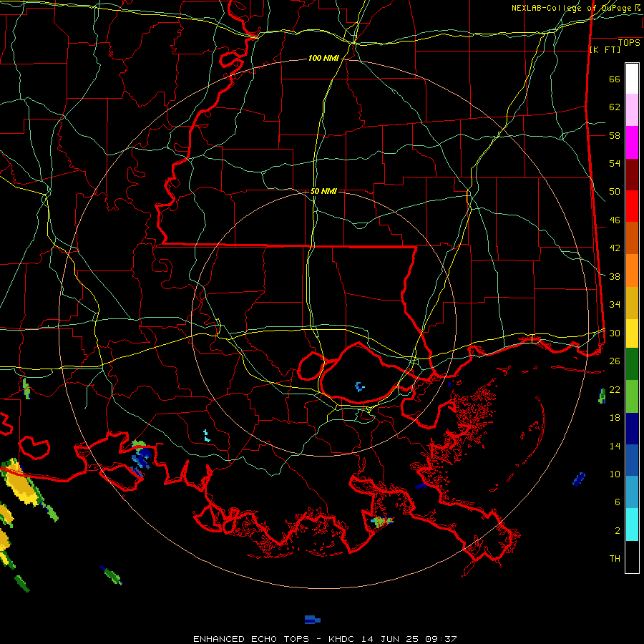Click legend value 30
The height and width of the screenshot is (644, 644).
[x=615, y=333]
